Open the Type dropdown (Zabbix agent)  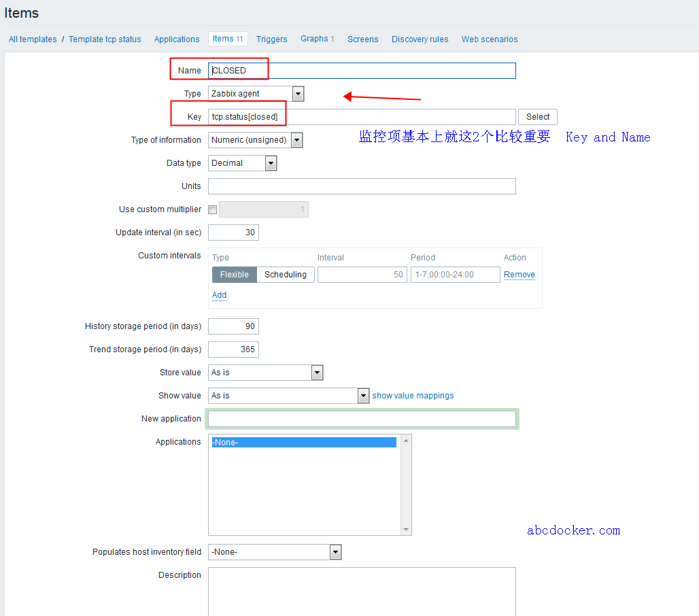(256, 94)
